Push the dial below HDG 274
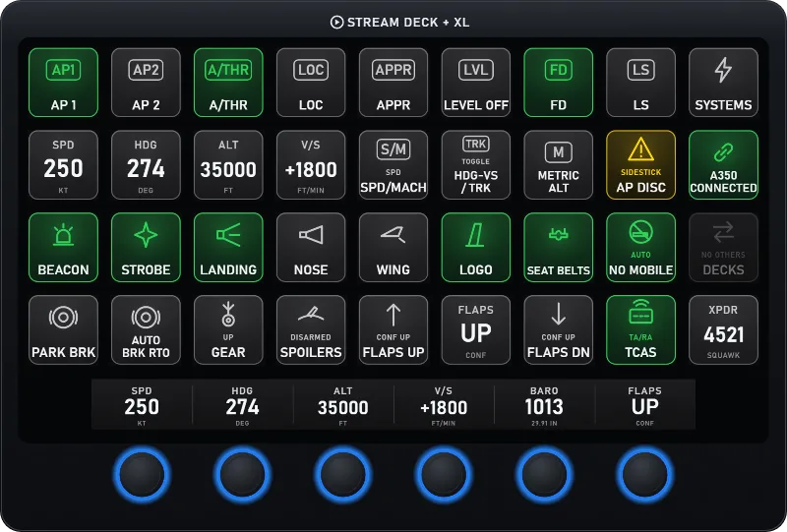 (x=242, y=474)
